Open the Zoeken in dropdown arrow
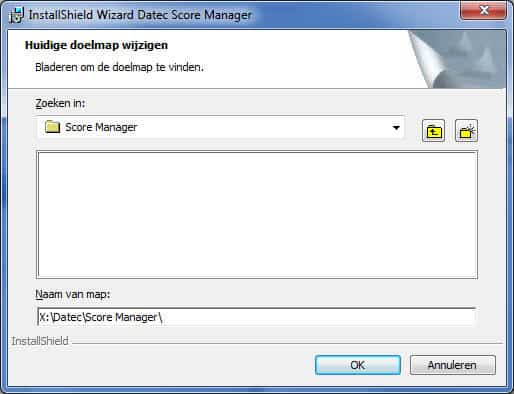This screenshot has width=514, height=394. (x=396, y=127)
